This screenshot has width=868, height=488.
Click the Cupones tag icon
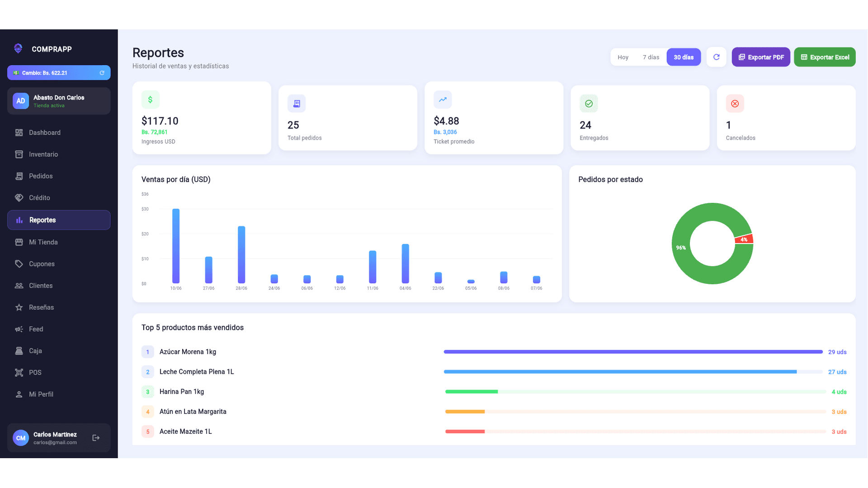click(x=19, y=264)
